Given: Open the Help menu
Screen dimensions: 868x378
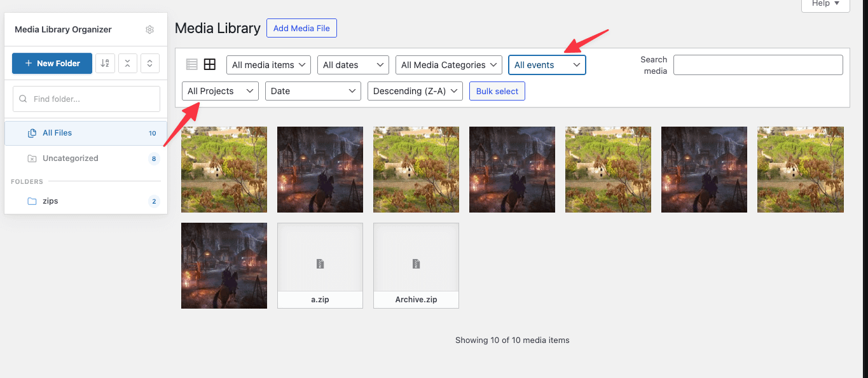Looking at the screenshot, I should 825,4.
